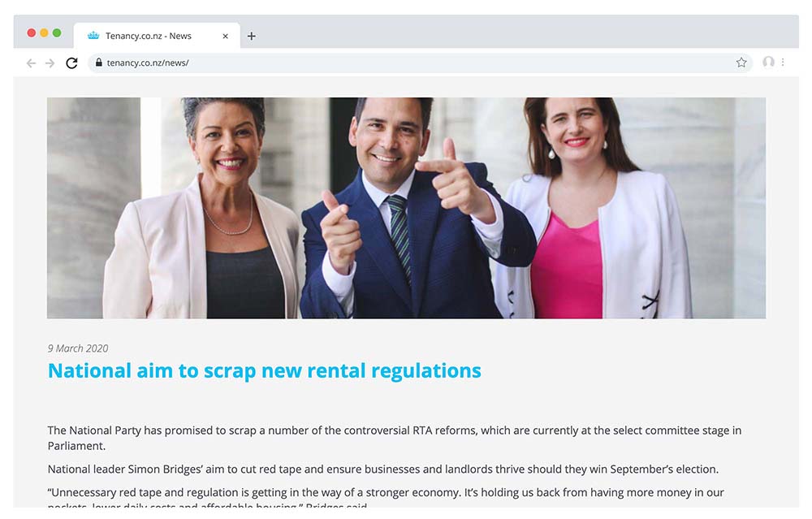Bookmark this page with the star icon
Image resolution: width=812 pixels, height=519 pixels.
pos(741,63)
